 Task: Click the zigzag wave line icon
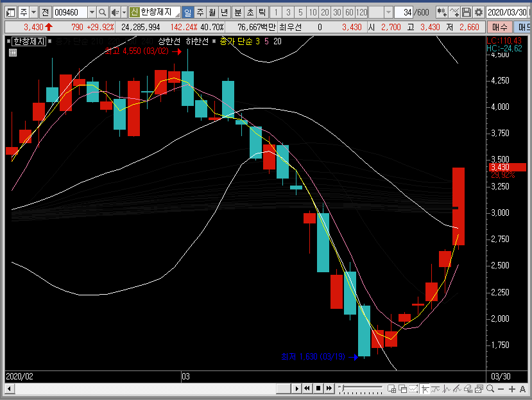(x=446, y=389)
